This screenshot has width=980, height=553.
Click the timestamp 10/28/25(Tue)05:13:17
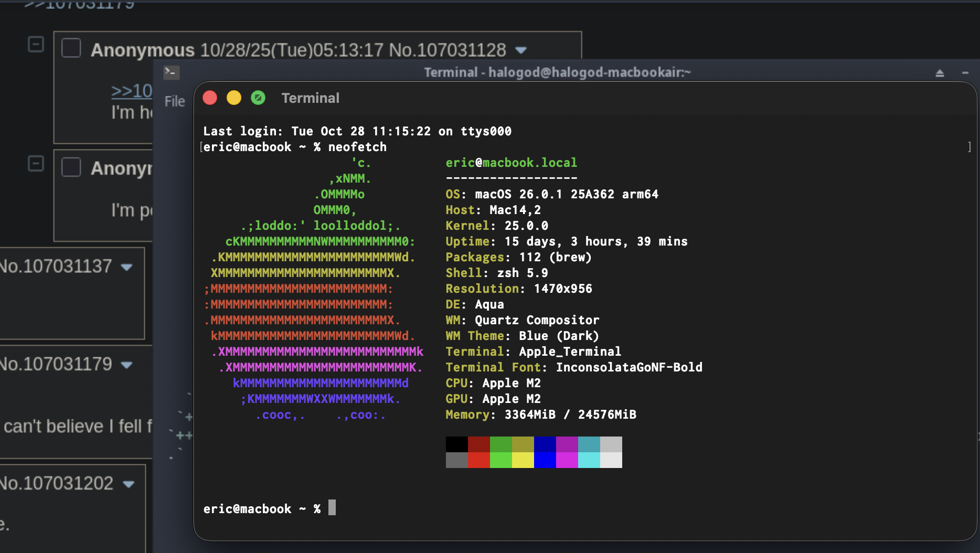[x=292, y=50]
